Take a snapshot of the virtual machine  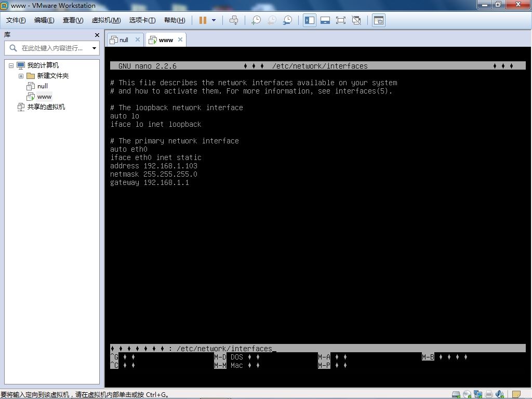(256, 20)
